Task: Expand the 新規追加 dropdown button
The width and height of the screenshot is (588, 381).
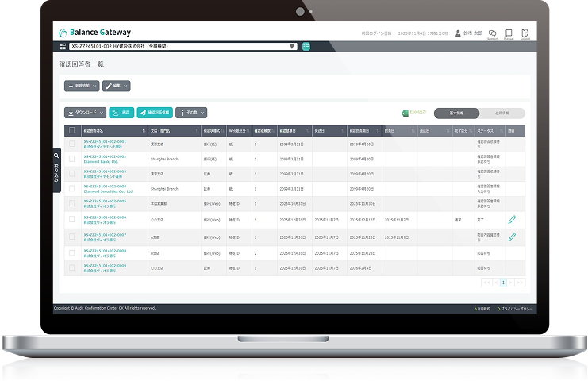Action: tap(82, 86)
